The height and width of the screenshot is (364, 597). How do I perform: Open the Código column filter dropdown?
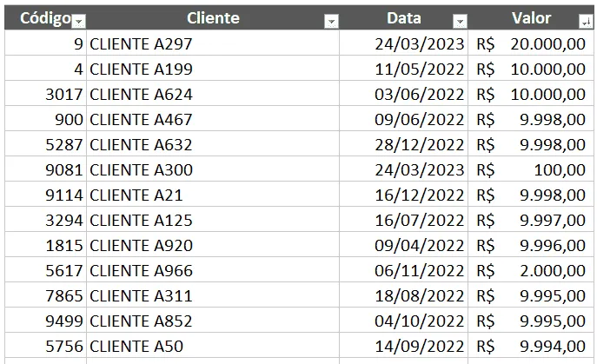pyautogui.click(x=79, y=22)
